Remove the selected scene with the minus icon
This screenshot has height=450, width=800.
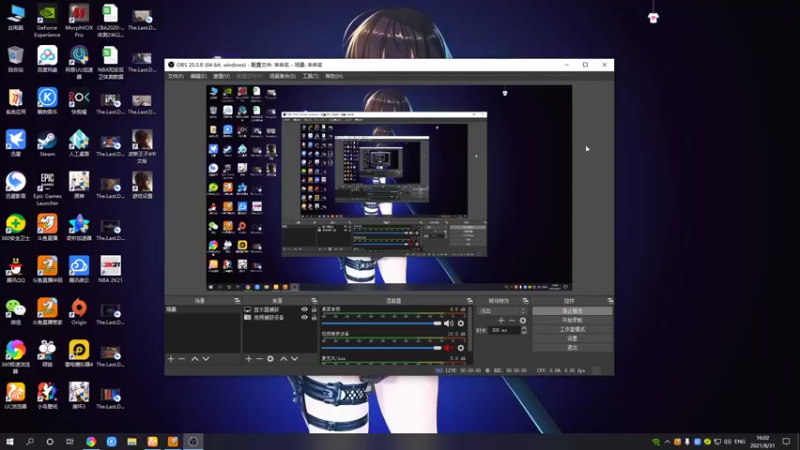tap(181, 359)
